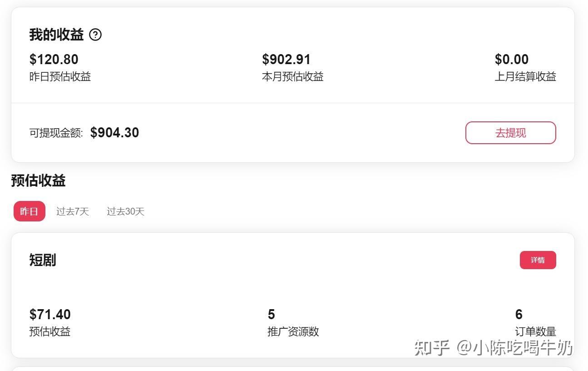Click the monthly estimated earnings $902.91

[x=286, y=59]
